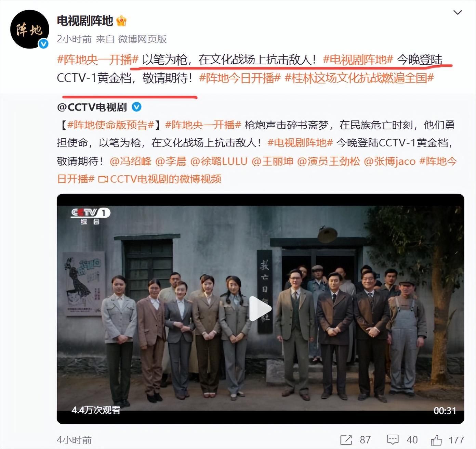Go to @徐璐LULU mention
Image resolution: width=476 pixels, height=449 pixels.
(x=219, y=161)
